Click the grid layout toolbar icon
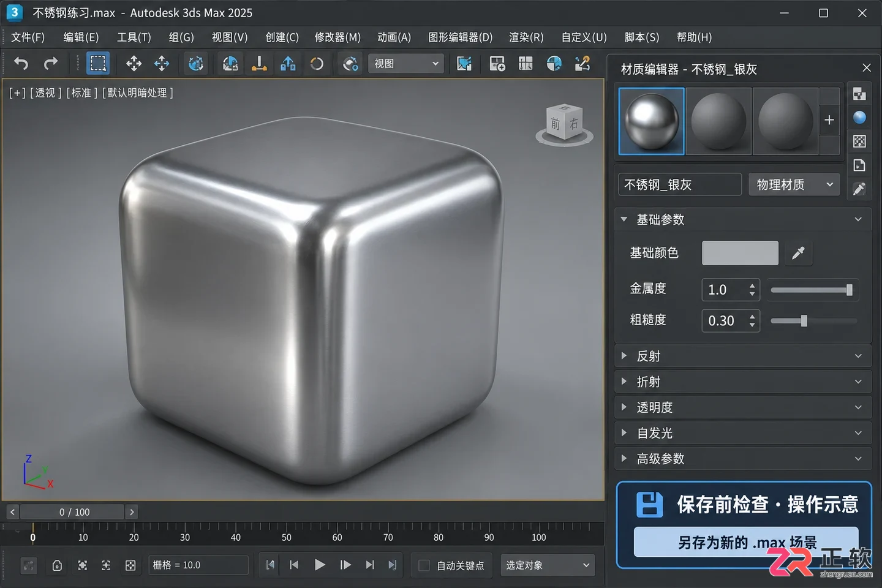 pyautogui.click(x=526, y=63)
